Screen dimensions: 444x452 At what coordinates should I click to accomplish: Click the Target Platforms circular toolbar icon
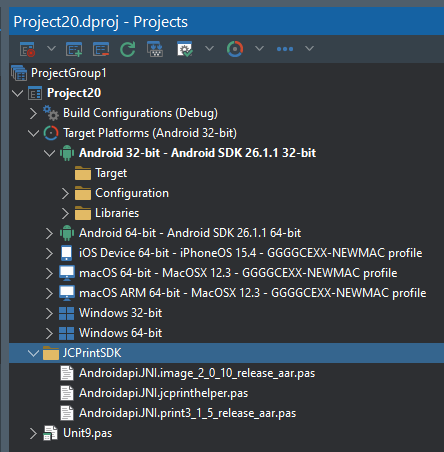pyautogui.click(x=235, y=49)
